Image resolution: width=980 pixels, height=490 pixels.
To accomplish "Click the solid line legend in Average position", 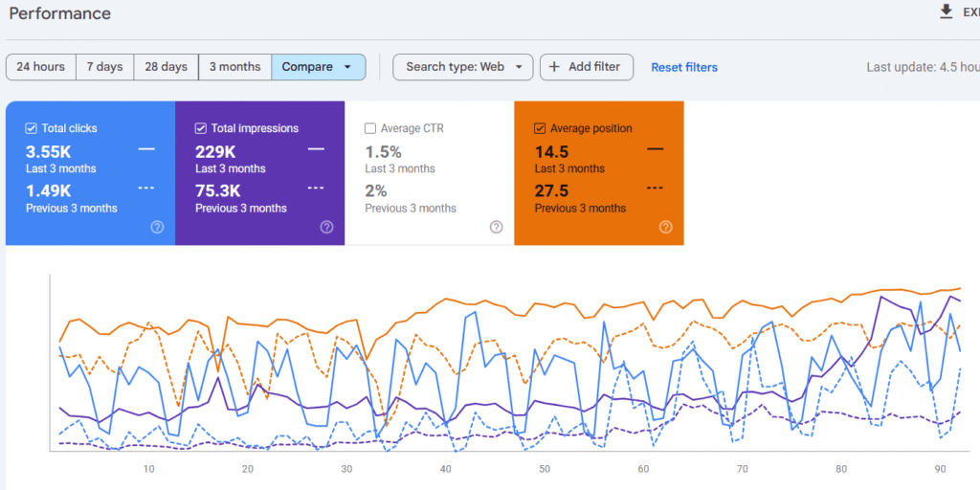I will point(655,149).
